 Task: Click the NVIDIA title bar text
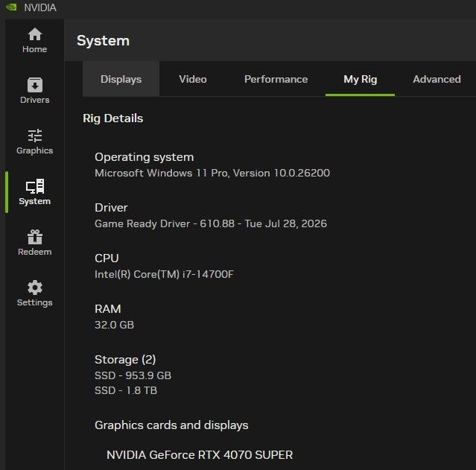click(40, 7)
